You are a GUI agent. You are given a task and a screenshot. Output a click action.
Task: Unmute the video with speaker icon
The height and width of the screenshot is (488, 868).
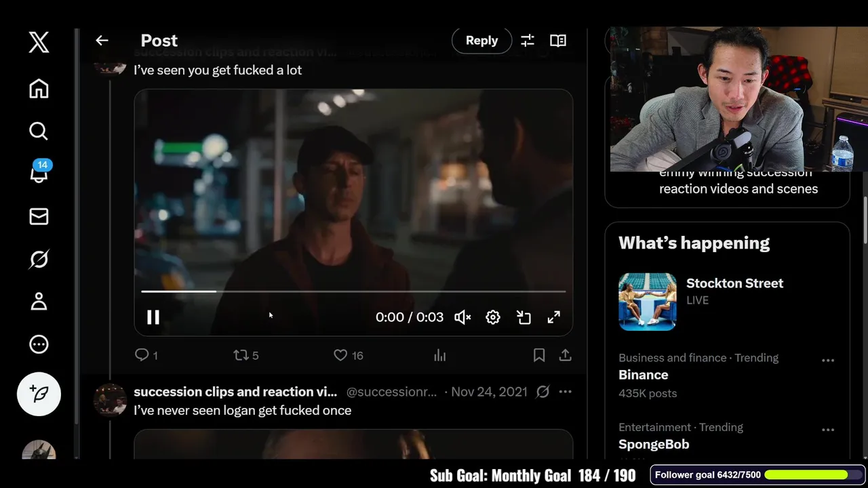462,317
